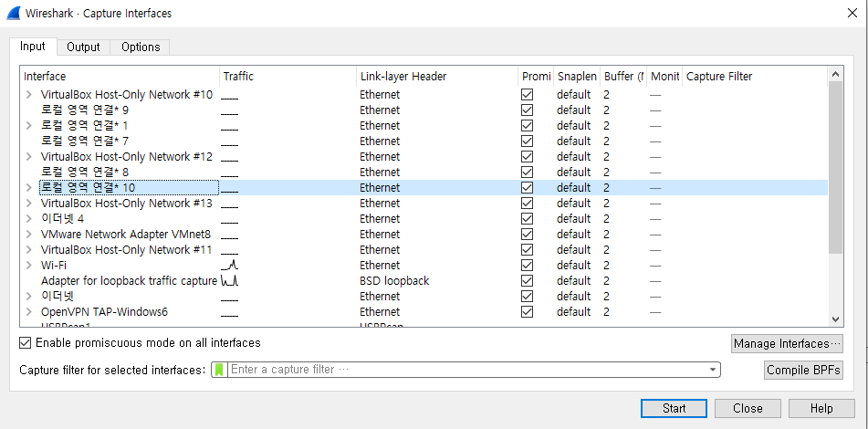Image resolution: width=868 pixels, height=429 pixels.
Task: Close the Capture Interfaces window with X
Action: tap(852, 13)
